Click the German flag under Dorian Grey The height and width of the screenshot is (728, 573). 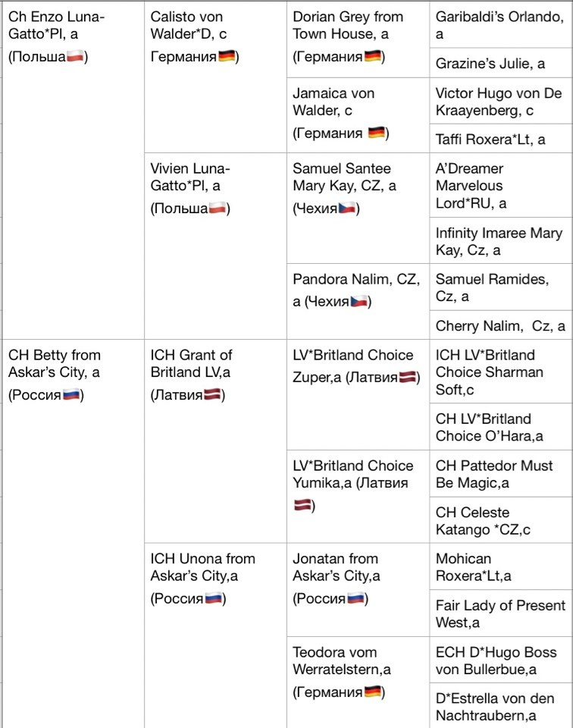(x=373, y=57)
